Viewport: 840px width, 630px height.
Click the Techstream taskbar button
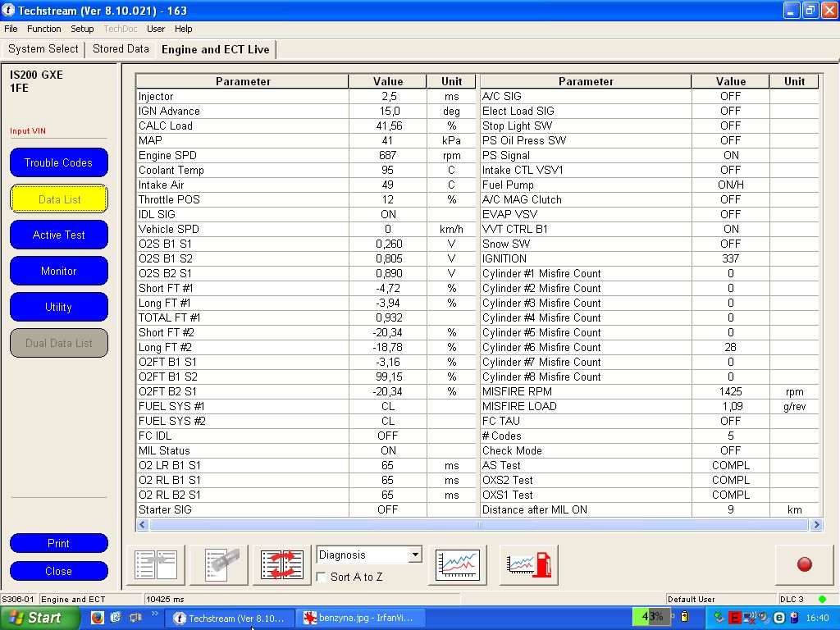pyautogui.click(x=230, y=618)
